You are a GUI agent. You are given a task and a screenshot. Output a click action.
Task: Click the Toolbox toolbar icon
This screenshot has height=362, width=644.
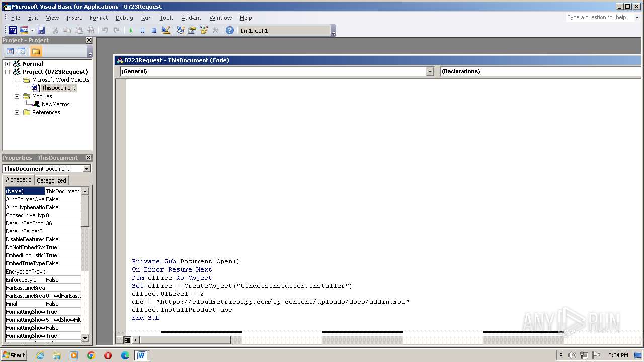pyautogui.click(x=215, y=31)
